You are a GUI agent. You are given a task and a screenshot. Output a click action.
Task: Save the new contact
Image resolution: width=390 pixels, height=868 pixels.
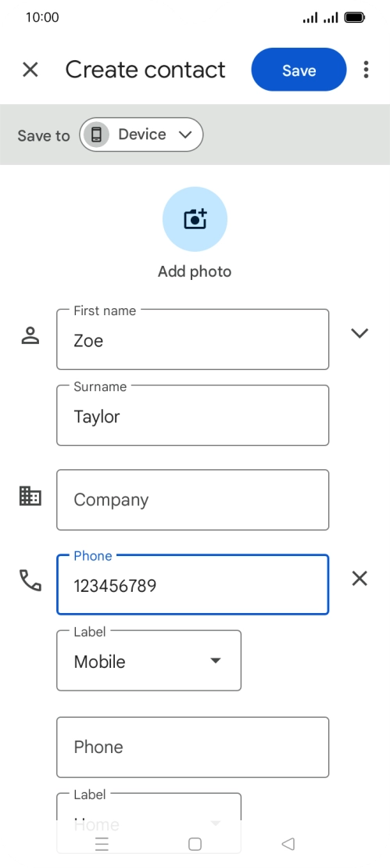(299, 70)
